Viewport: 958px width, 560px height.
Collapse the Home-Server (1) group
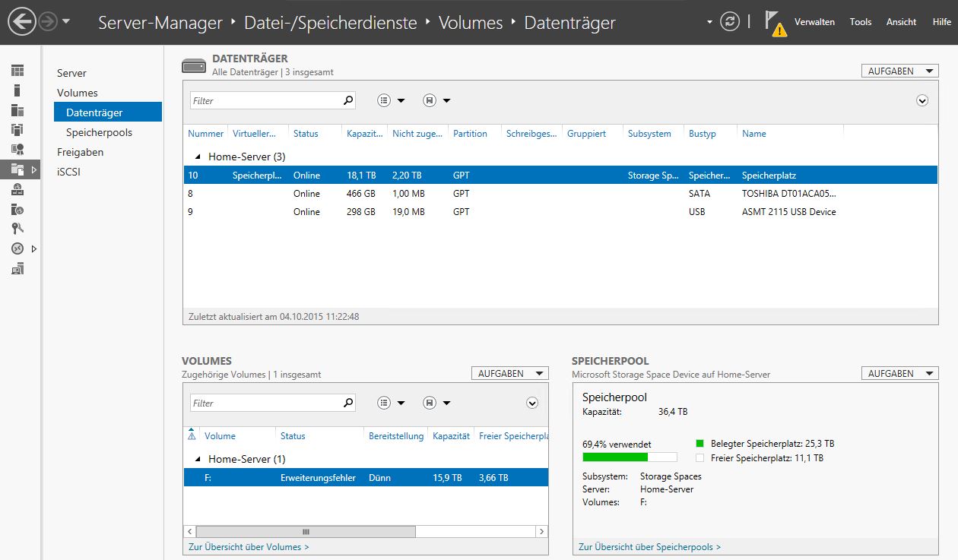pos(198,459)
